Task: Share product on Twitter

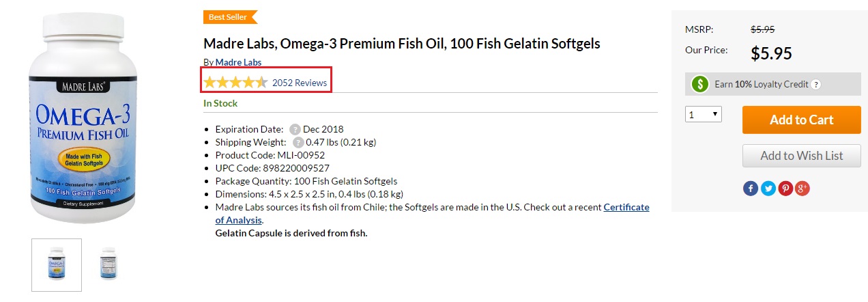Action: [768, 188]
